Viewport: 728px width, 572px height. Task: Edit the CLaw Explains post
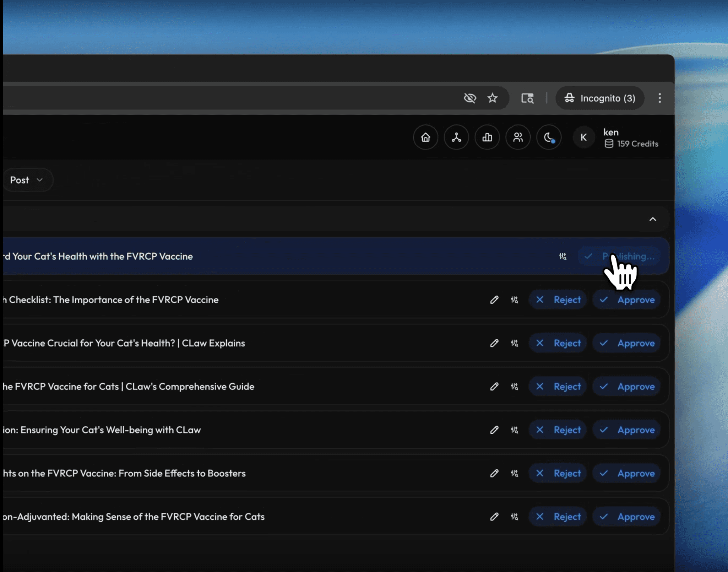pyautogui.click(x=494, y=343)
